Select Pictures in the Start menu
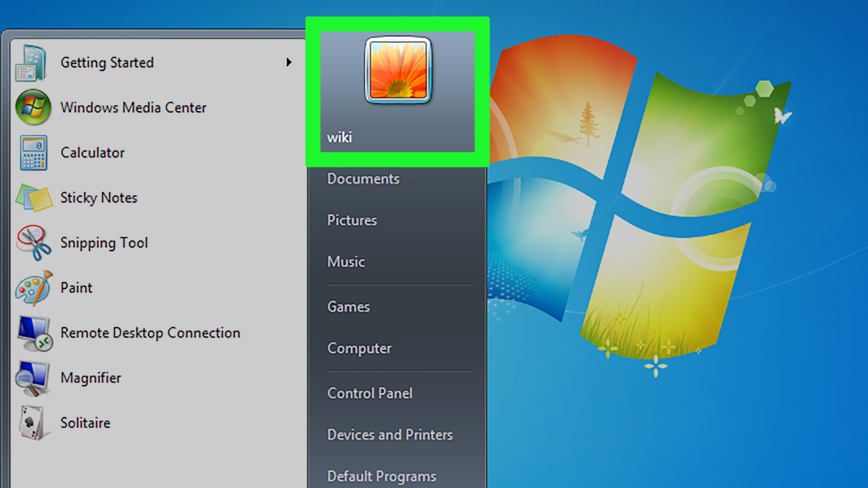 pyautogui.click(x=352, y=220)
